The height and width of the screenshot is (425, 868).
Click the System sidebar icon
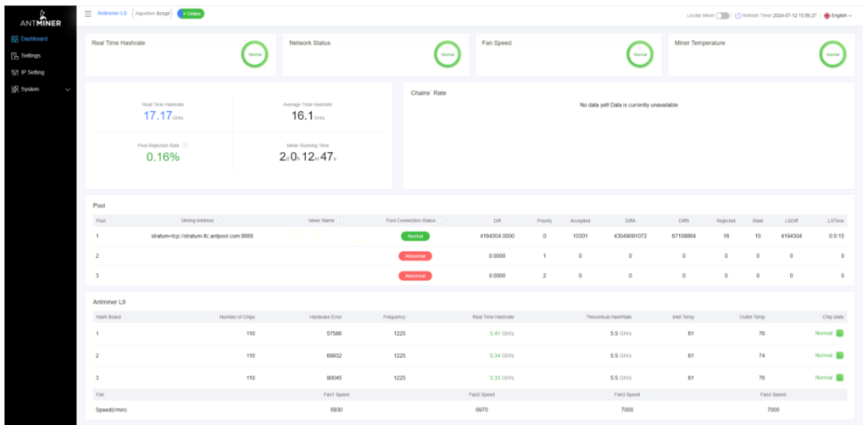15,89
